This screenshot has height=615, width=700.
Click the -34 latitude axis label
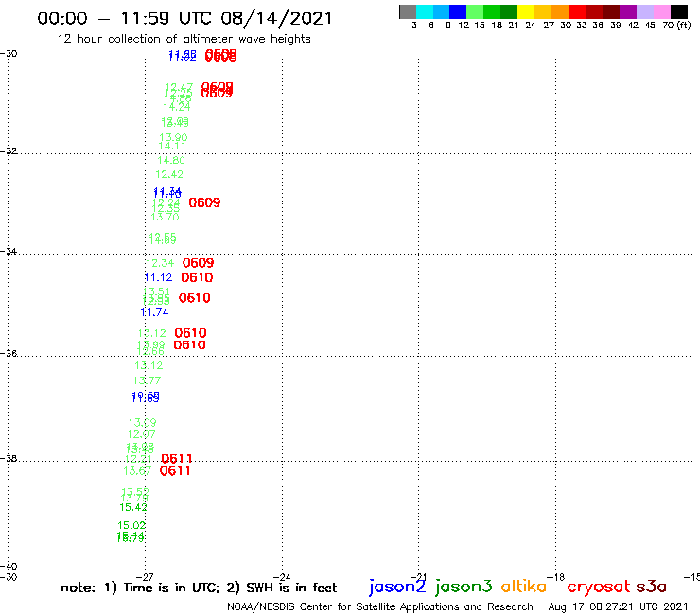(9, 252)
